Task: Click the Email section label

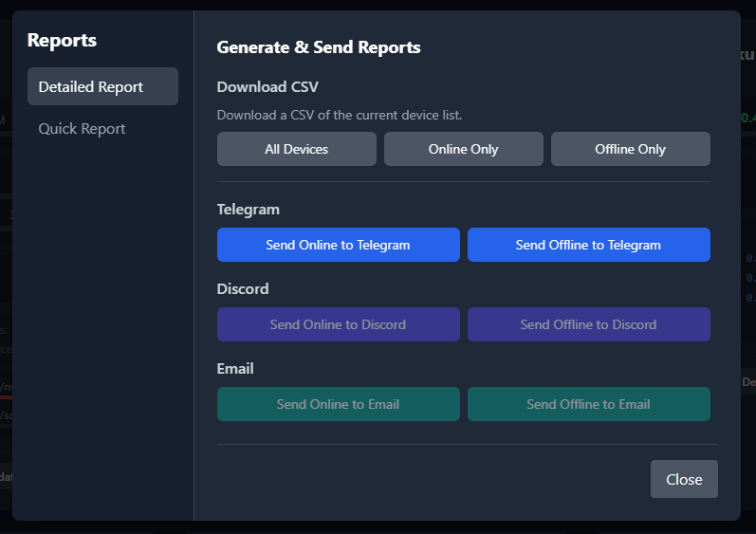Action: point(235,369)
